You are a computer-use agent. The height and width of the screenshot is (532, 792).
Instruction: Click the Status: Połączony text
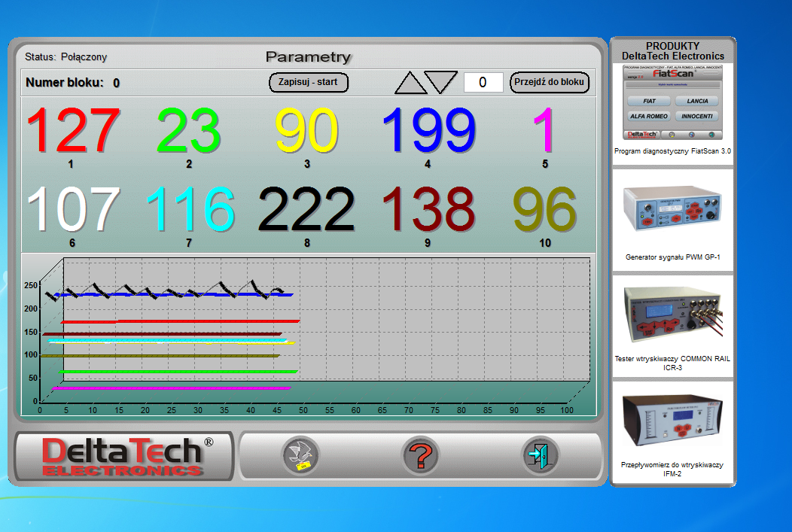pyautogui.click(x=65, y=57)
